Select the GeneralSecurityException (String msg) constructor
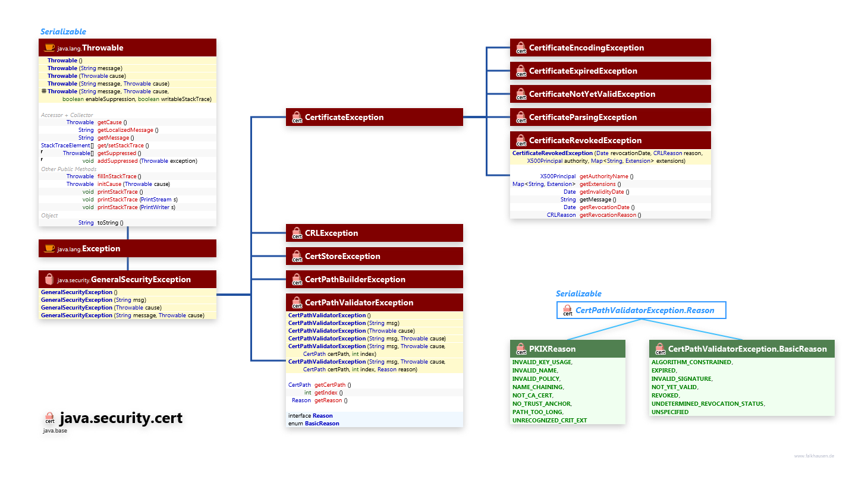Screen dimensions: 868x483 [93, 300]
